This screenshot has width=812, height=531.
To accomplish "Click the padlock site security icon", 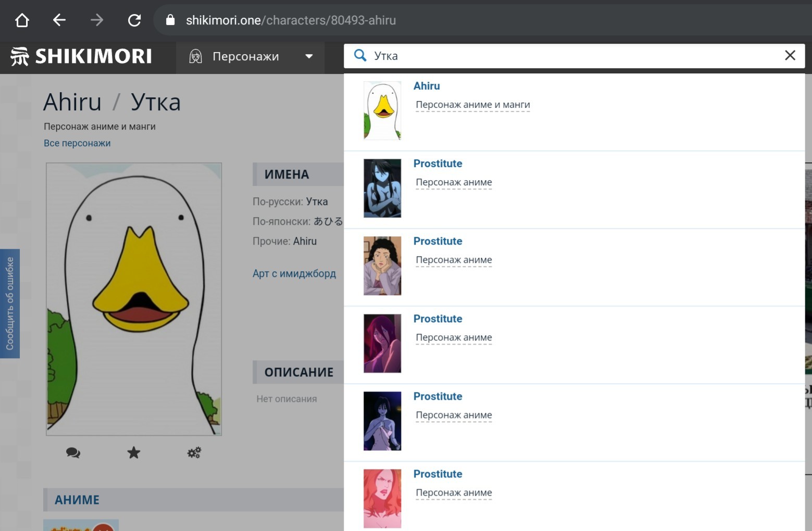I will tap(170, 20).
